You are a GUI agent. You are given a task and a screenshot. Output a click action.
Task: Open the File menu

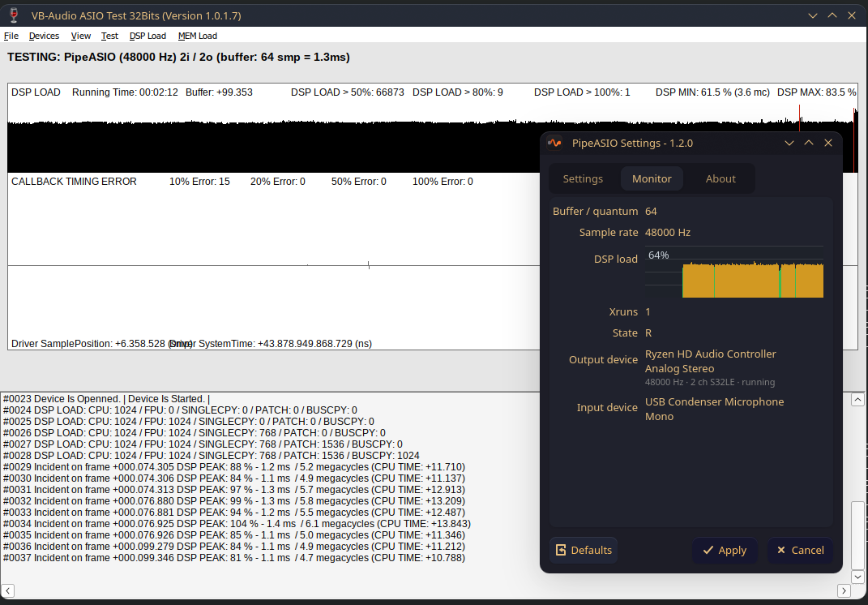pyautogui.click(x=11, y=36)
